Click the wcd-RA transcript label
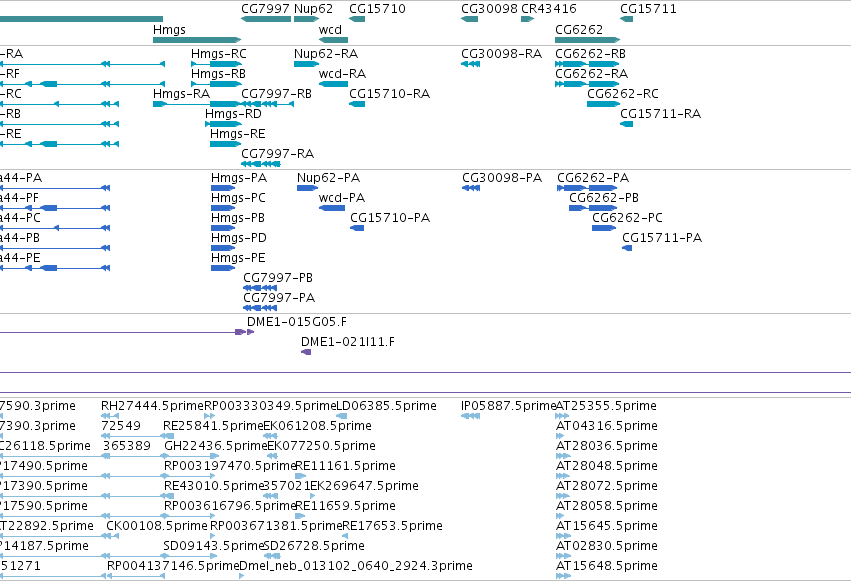This screenshot has height=581, width=851. (x=342, y=74)
